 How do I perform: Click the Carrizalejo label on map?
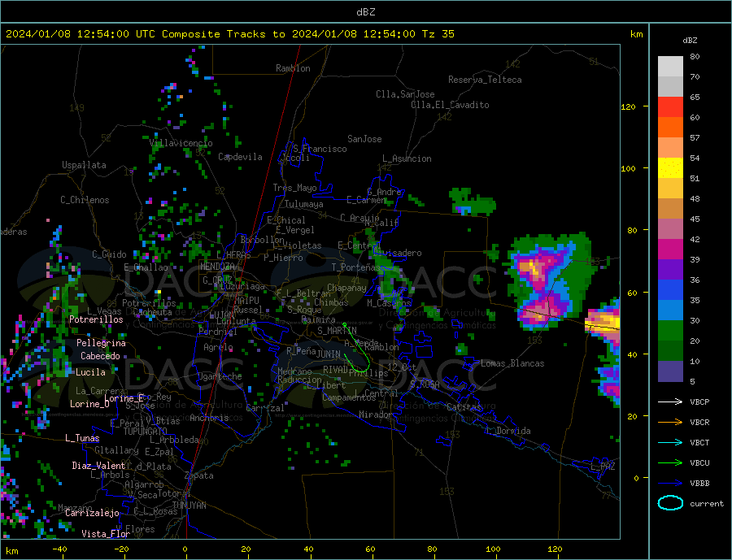tap(92, 514)
